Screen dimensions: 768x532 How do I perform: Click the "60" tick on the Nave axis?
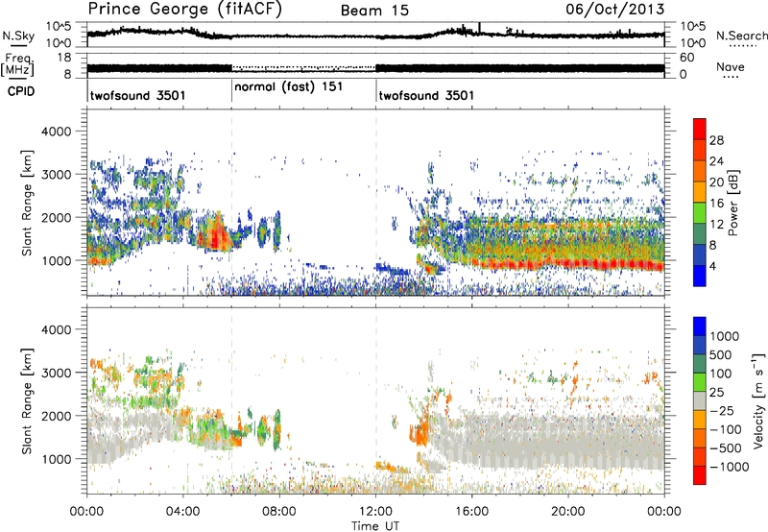click(686, 58)
